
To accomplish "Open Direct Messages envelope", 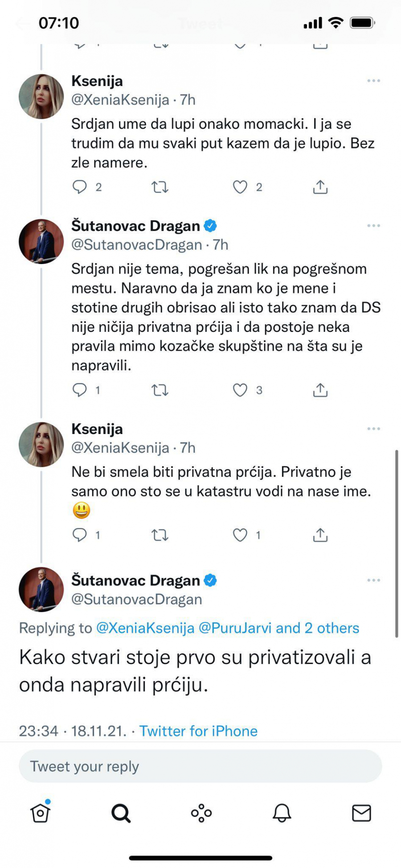I will pos(361,813).
